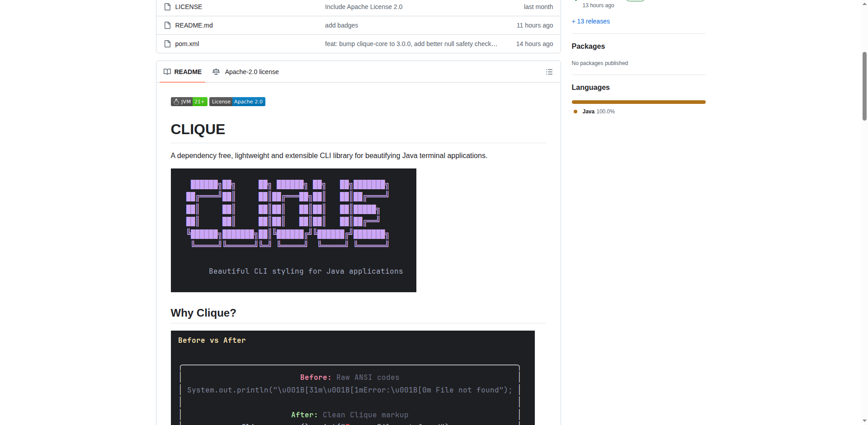The image size is (868, 425).
Task: Click the README.md file icon
Action: [x=167, y=25]
